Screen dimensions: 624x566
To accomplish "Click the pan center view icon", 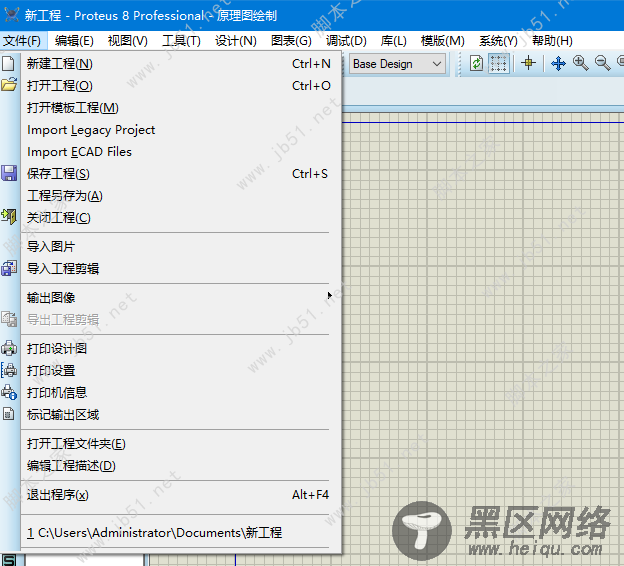I will (x=558, y=63).
